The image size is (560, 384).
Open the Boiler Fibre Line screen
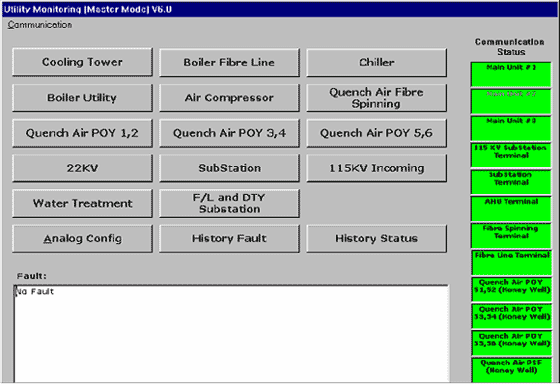click(x=229, y=62)
